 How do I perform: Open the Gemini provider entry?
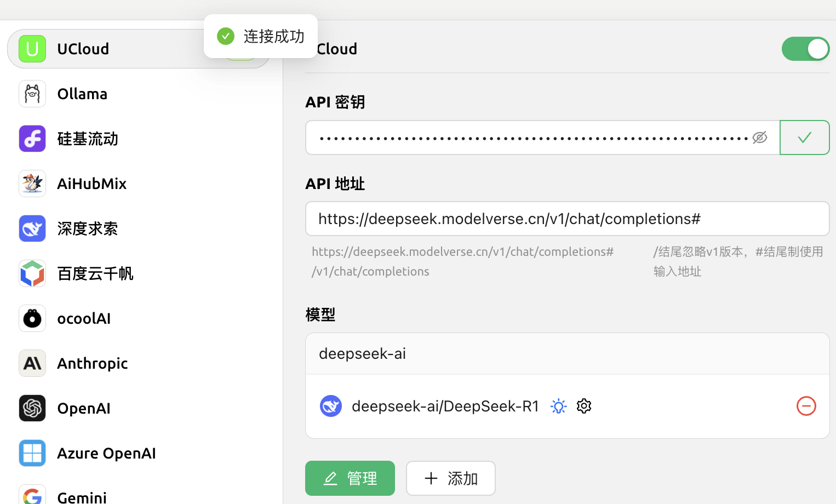coord(81,495)
